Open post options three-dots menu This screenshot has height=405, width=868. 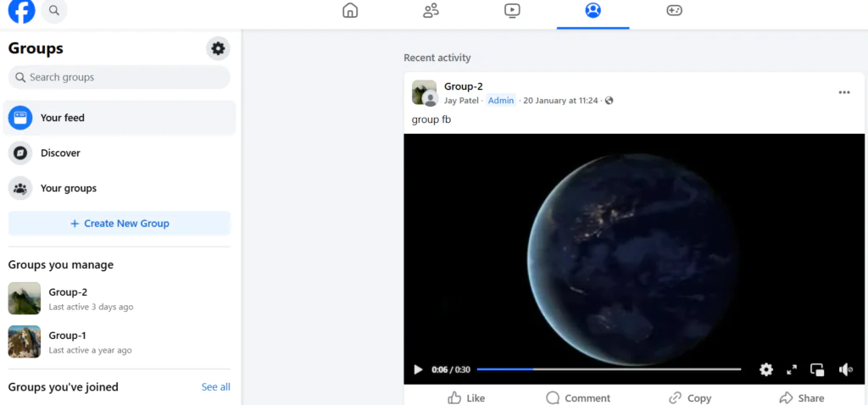tap(844, 92)
